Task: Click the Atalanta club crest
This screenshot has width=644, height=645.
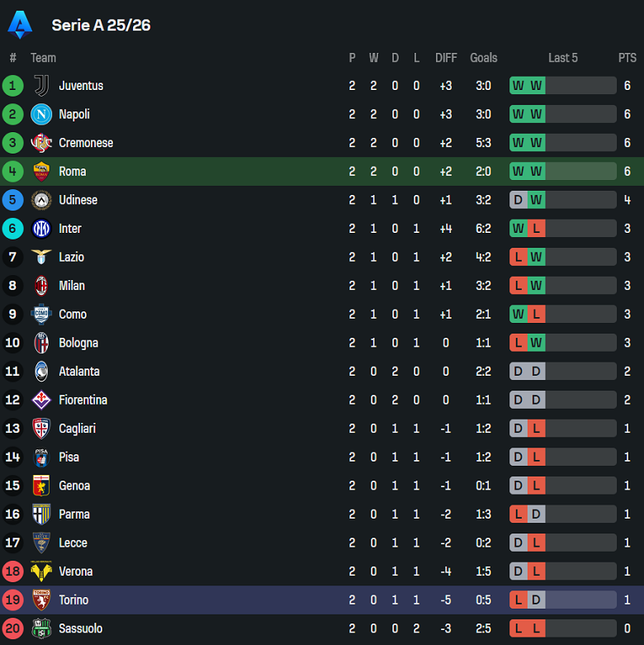Action: (41, 372)
